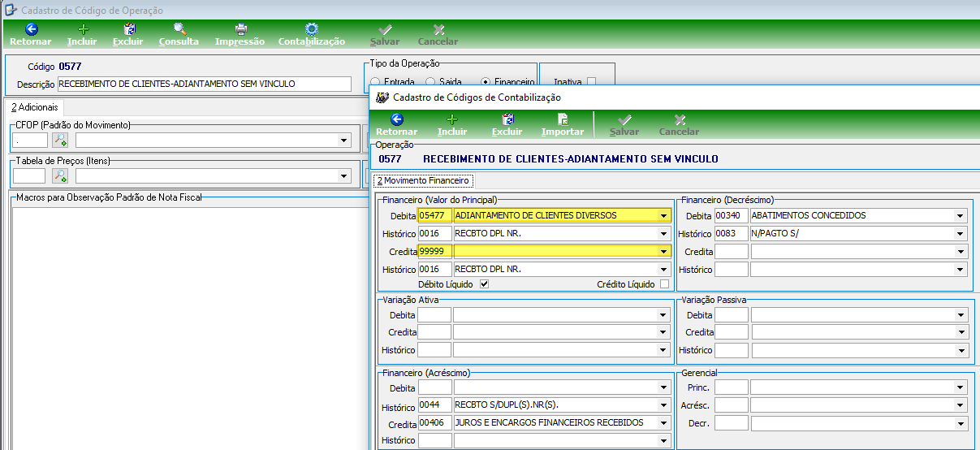The height and width of the screenshot is (450, 980).
Task: Click Debita code field 05477
Action: [x=434, y=216]
